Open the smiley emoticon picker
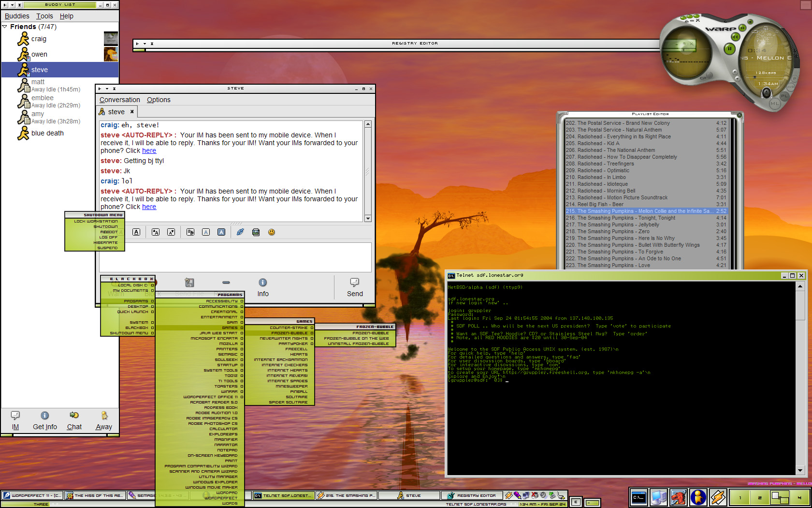This screenshot has height=508, width=812. pyautogui.click(x=272, y=232)
